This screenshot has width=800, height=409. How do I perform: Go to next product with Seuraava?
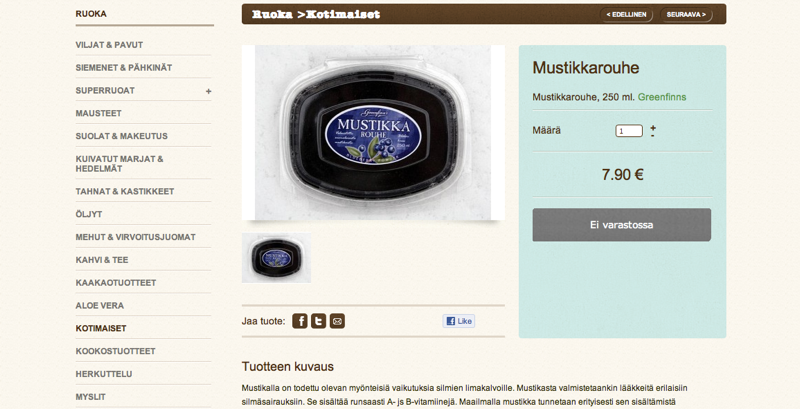coord(686,15)
